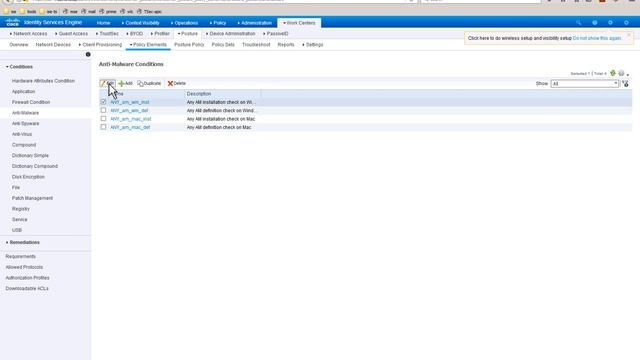Open Authorization Profiles in the sidebar
The height and width of the screenshot is (360, 640).
point(27,278)
